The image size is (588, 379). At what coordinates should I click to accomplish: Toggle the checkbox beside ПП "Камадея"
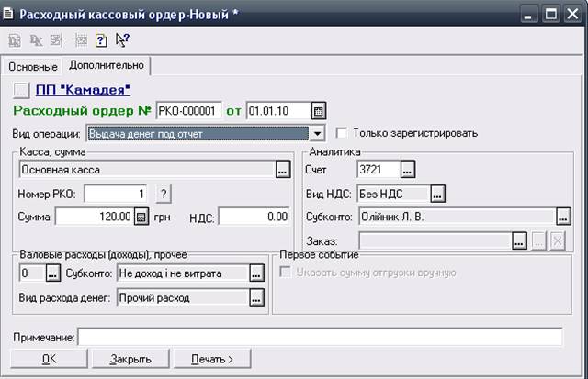pos(24,90)
